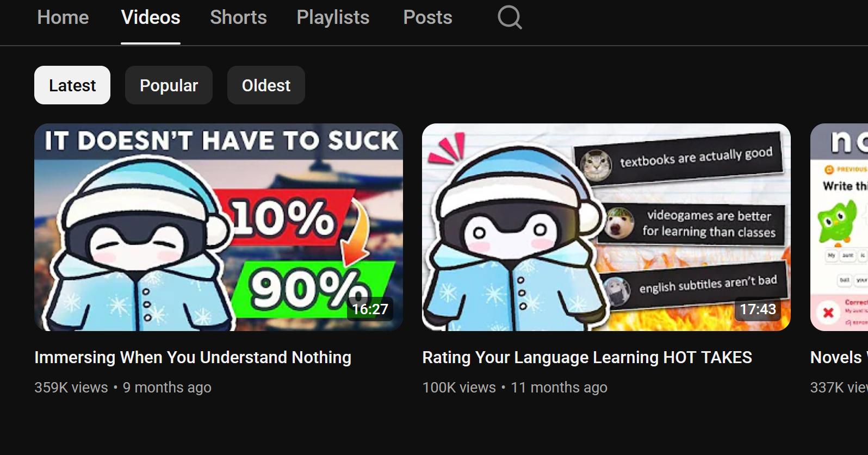Open the partially visible Duolingo owl thumbnail
This screenshot has height=455, width=868.
pyautogui.click(x=839, y=227)
